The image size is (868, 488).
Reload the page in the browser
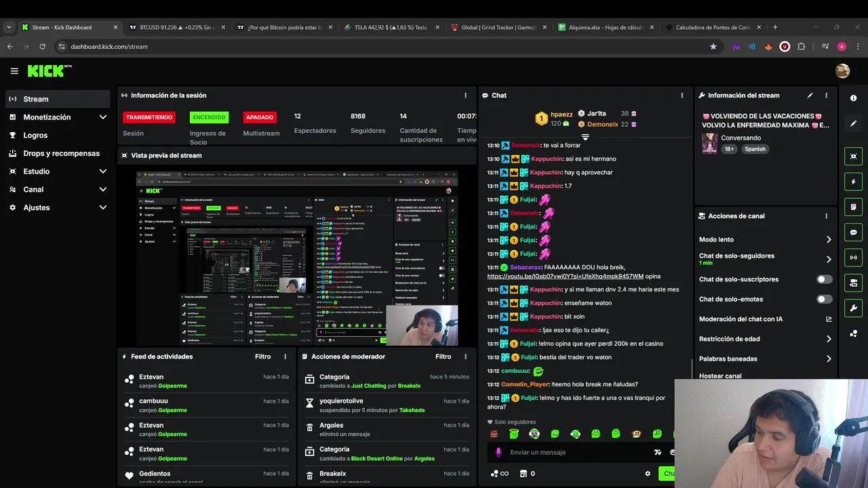(42, 47)
